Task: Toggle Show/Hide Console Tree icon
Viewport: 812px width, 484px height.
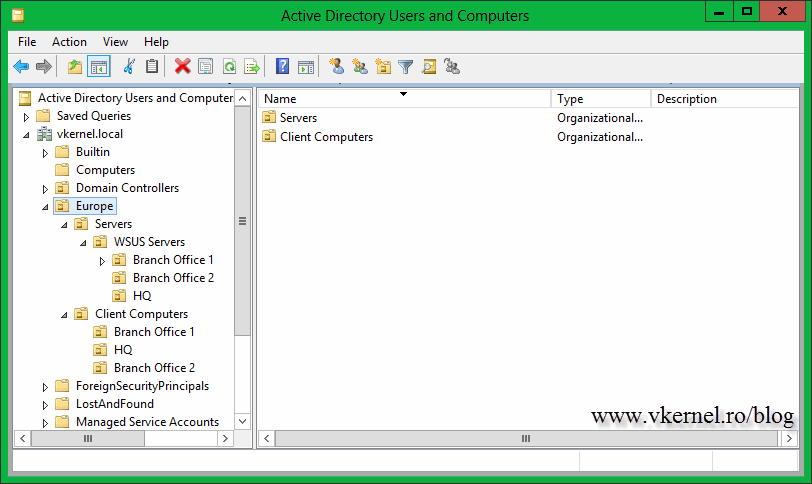Action: 98,66
